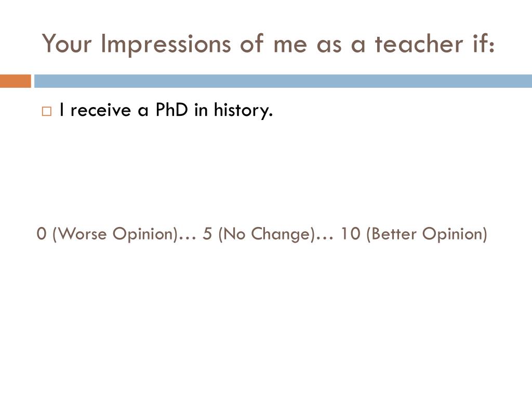The height and width of the screenshot is (399, 532).
Task: Click the orange accent rectangle
Action: [16, 81]
